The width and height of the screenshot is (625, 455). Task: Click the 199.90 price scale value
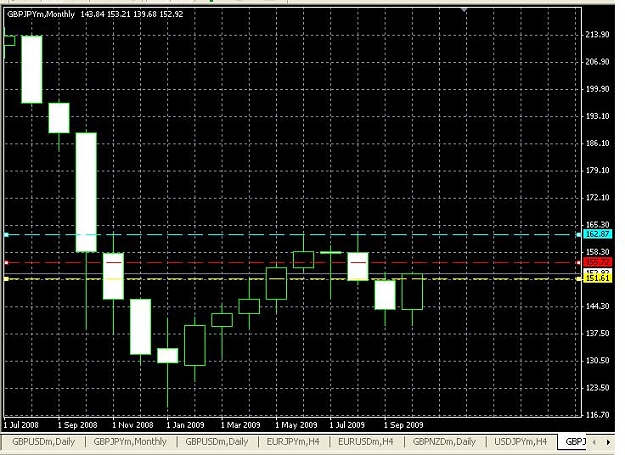click(597, 89)
